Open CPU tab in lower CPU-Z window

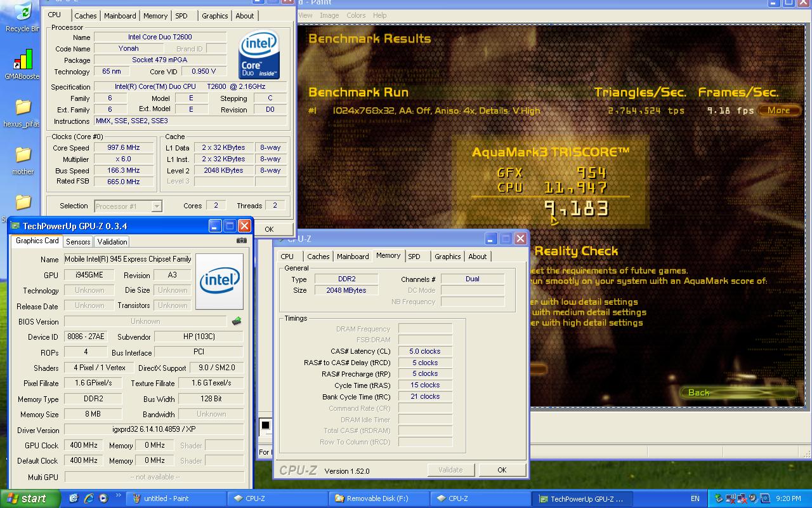pos(287,257)
